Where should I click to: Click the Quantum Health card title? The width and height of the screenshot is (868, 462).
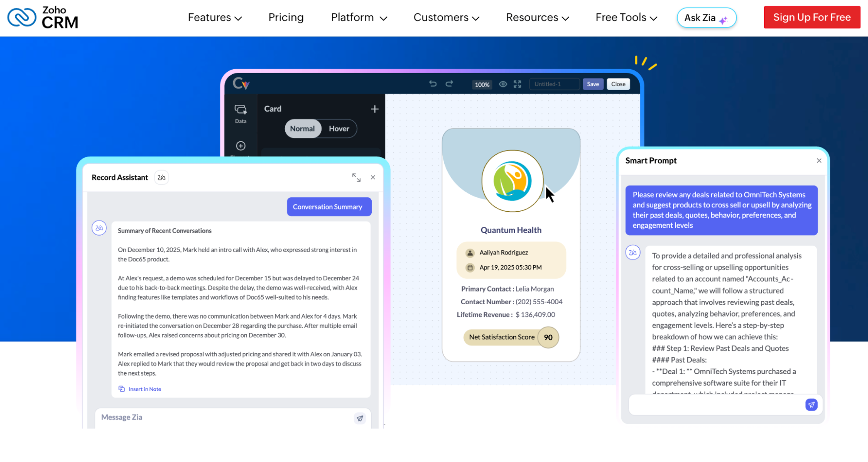511,230
